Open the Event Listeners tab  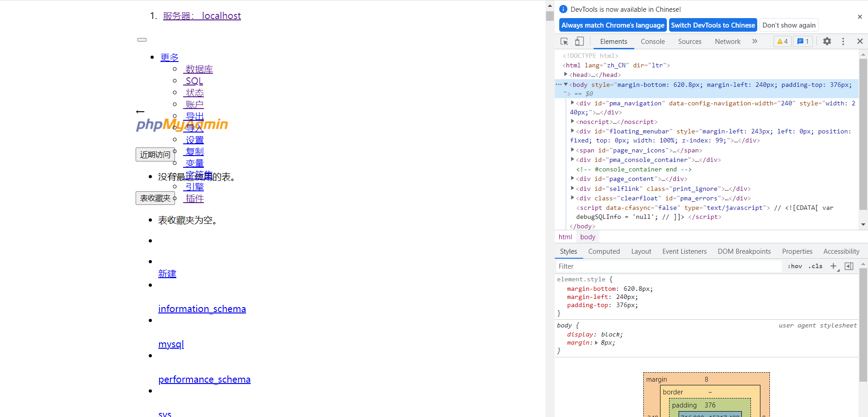click(x=684, y=251)
